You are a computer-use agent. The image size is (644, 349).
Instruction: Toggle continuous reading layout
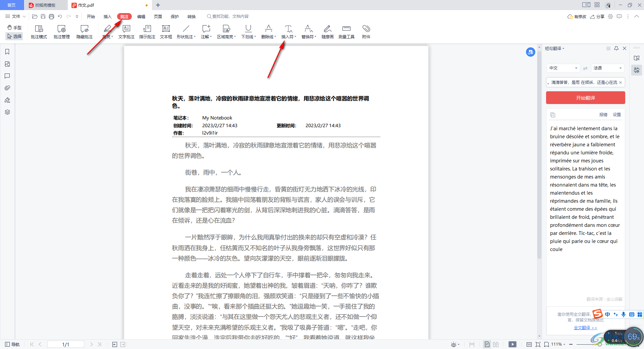[472, 344]
